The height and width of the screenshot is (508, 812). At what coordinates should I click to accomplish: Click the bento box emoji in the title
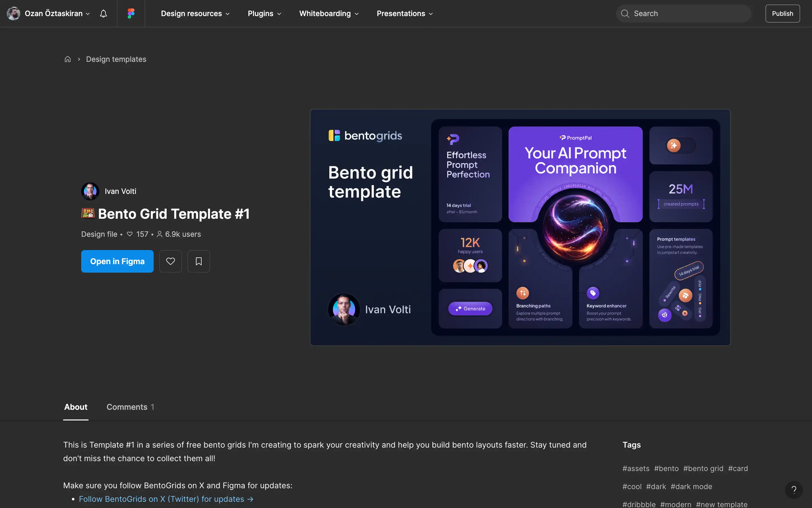[x=88, y=213]
